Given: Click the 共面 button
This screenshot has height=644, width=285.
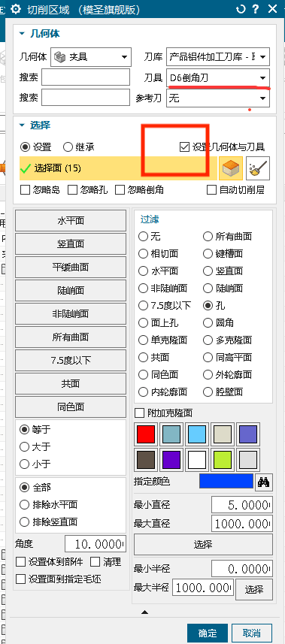Looking at the screenshot, I should (71, 383).
